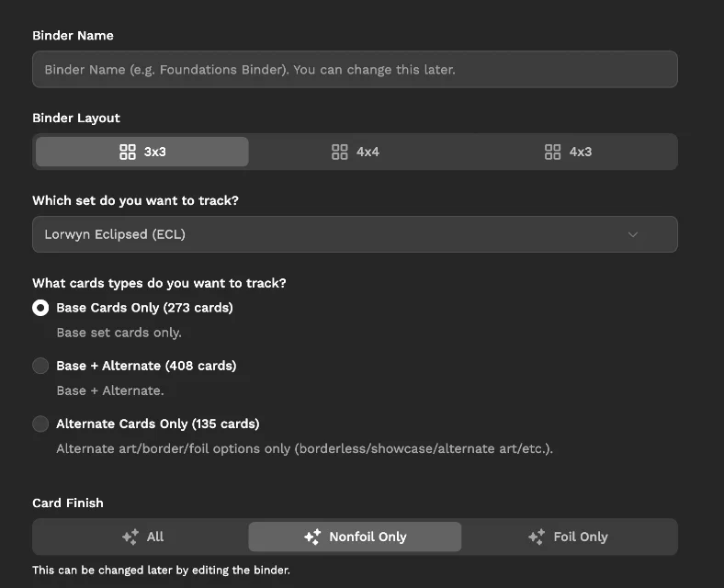The height and width of the screenshot is (588, 724).
Task: Focus the Binder Name text field
Action: click(x=355, y=69)
